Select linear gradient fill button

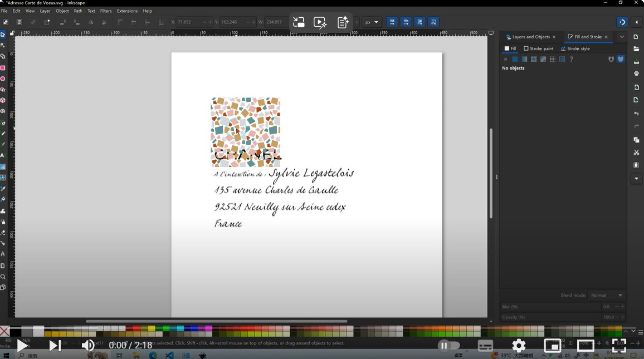(x=524, y=59)
